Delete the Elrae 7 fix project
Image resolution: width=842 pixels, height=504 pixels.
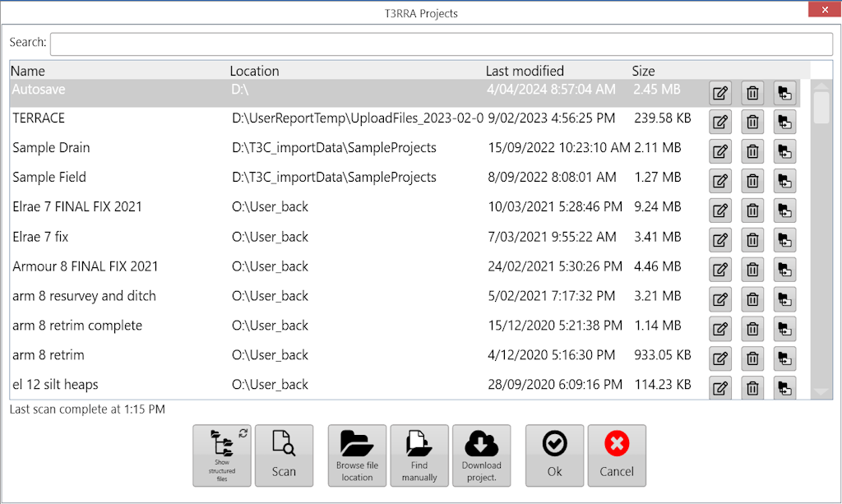click(x=752, y=240)
